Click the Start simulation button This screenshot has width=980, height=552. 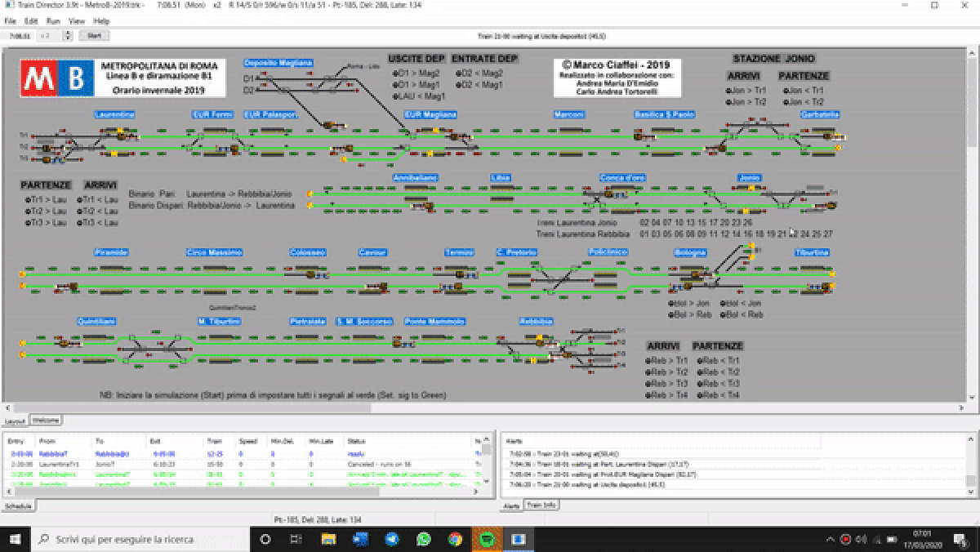point(94,36)
